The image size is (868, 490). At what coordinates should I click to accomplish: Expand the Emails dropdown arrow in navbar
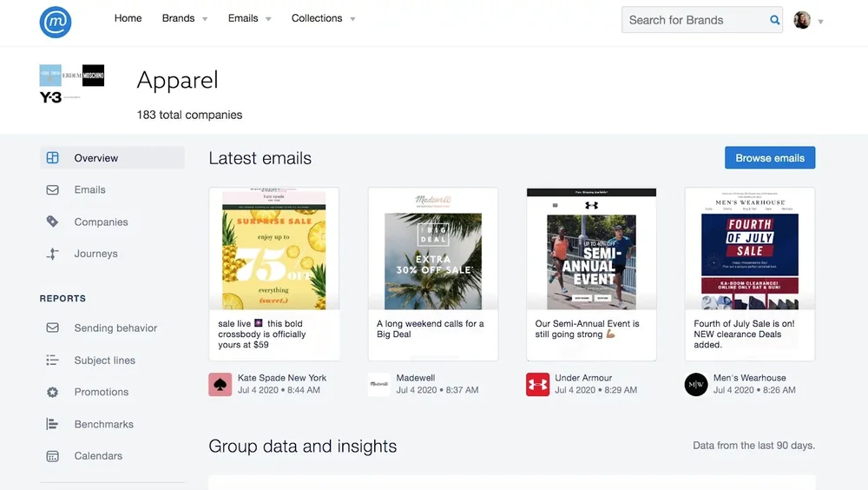pyautogui.click(x=268, y=19)
